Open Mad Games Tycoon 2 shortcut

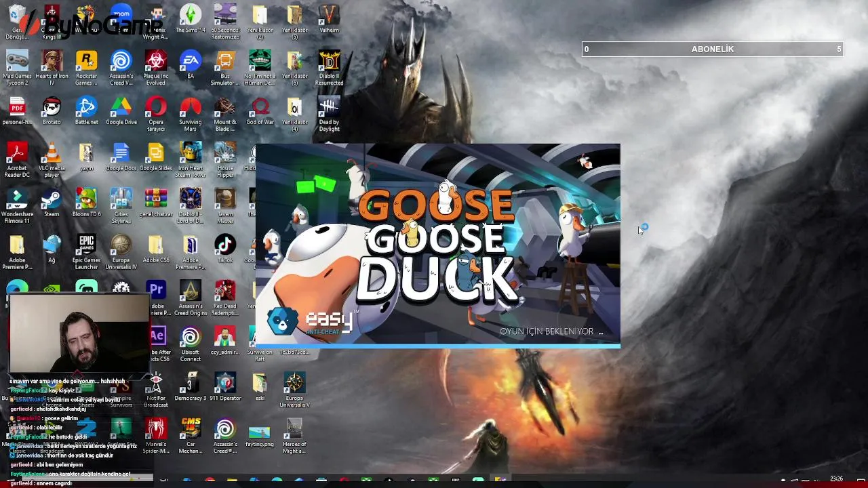point(17,66)
